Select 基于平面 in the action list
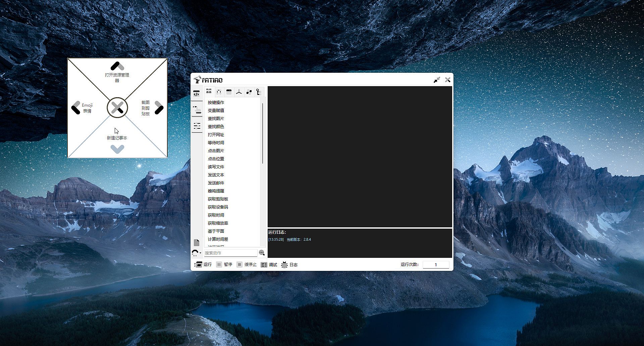The width and height of the screenshot is (644, 346). tap(216, 231)
